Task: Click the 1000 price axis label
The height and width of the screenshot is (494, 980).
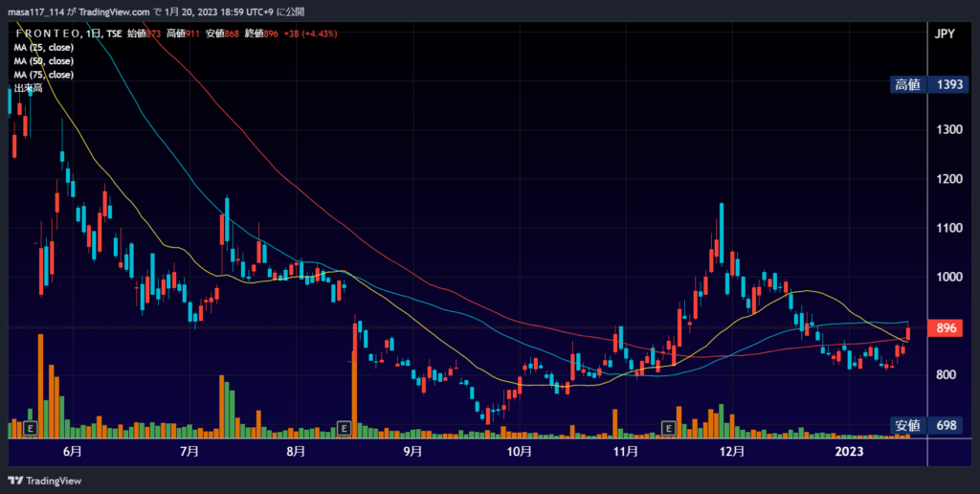Action: click(949, 277)
